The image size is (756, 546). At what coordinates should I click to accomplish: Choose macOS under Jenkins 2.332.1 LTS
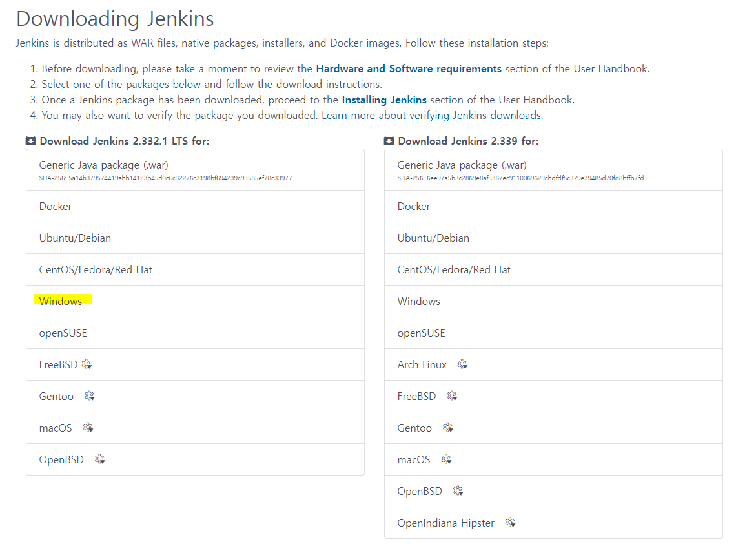pos(195,428)
